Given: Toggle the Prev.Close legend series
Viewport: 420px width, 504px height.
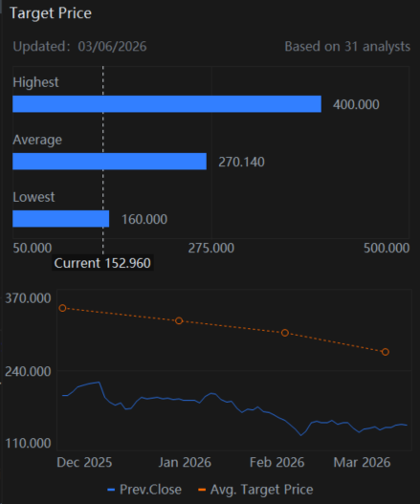Looking at the screenshot, I should pyautogui.click(x=144, y=490).
